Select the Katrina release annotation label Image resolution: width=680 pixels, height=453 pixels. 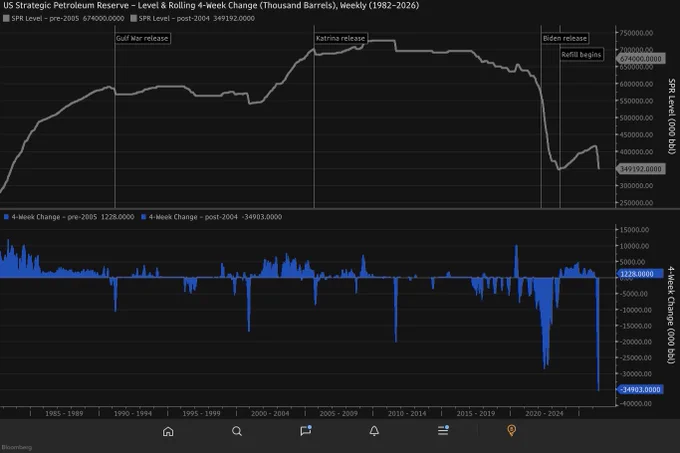pos(340,38)
